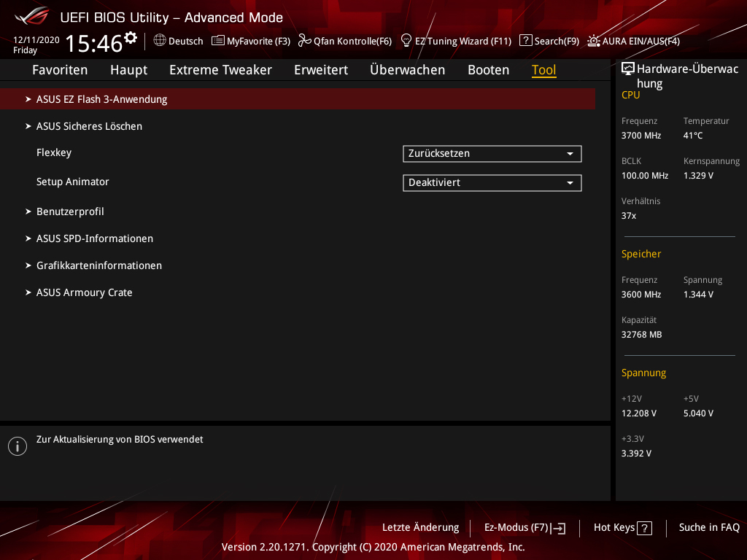The image size is (747, 560).
Task: Click memory Spannung 1.344 V value
Action: 698,295
